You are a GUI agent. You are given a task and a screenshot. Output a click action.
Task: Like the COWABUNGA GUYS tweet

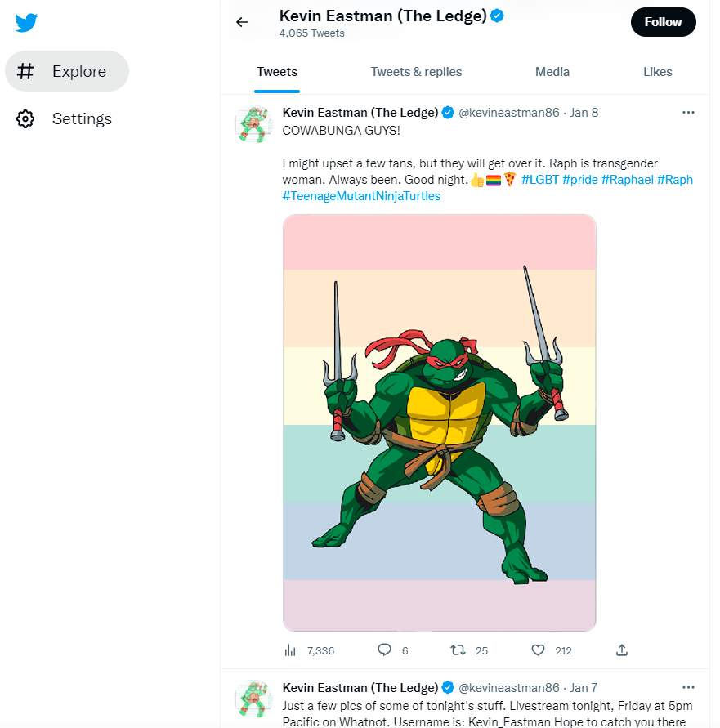(538, 650)
